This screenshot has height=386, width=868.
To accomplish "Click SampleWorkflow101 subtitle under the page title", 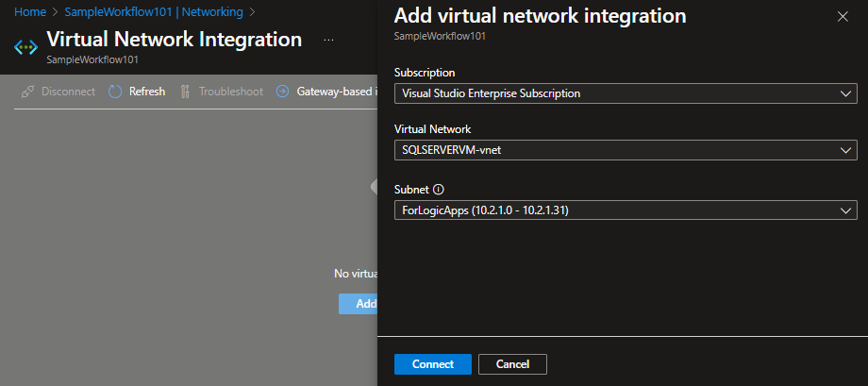I will click(x=92, y=59).
